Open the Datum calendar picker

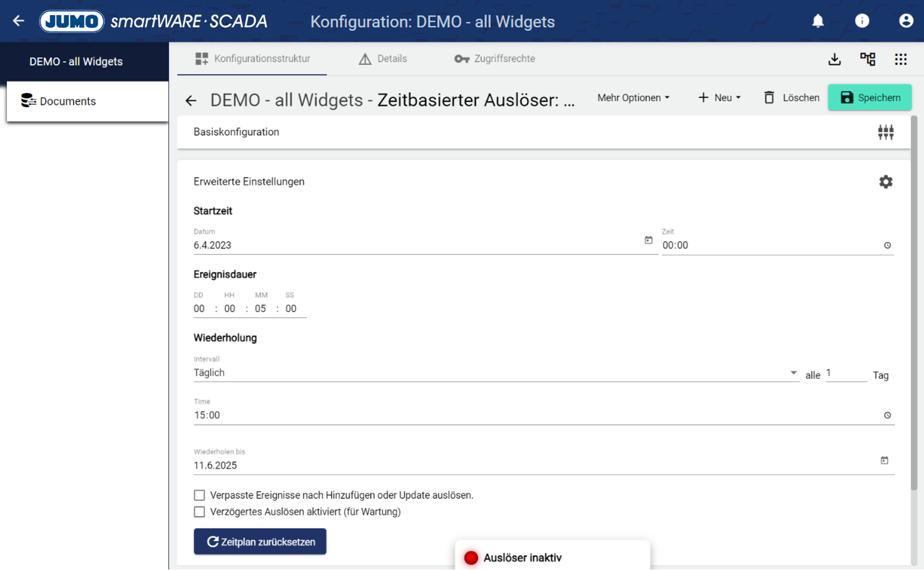(648, 240)
